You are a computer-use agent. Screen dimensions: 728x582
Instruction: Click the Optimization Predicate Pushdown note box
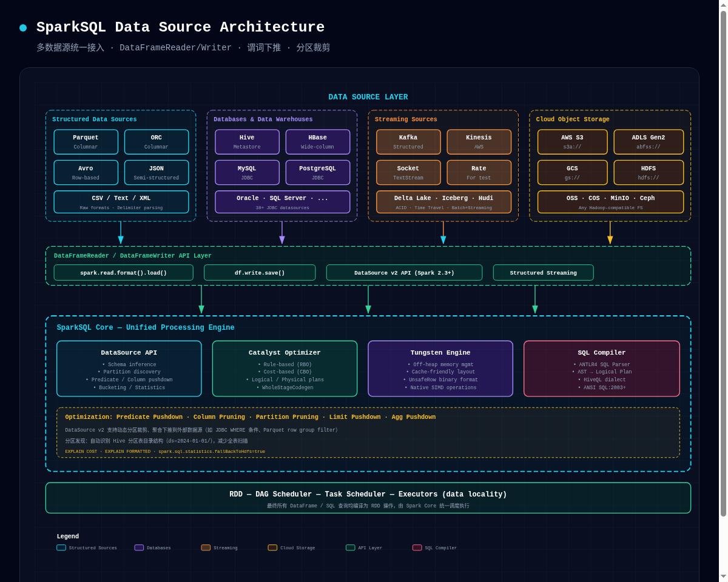point(368,432)
